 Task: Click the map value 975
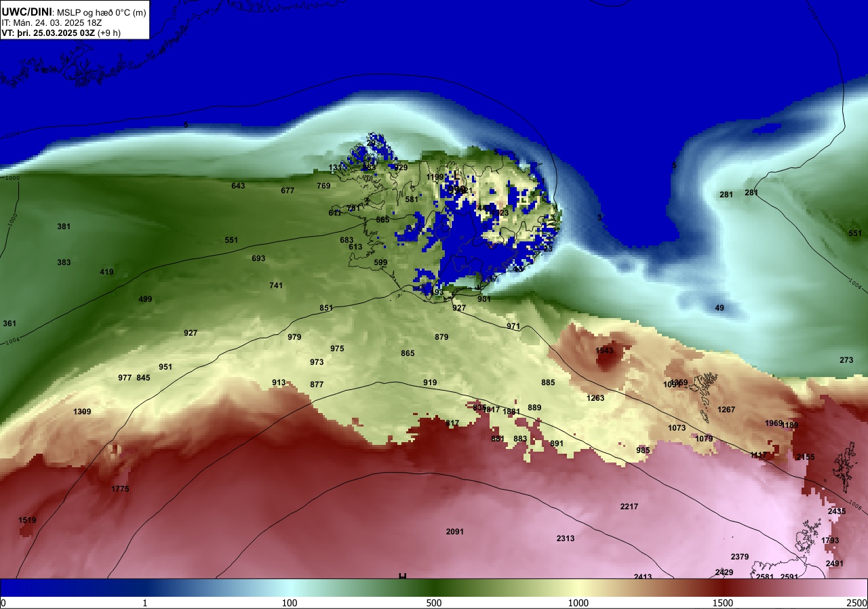coord(337,349)
